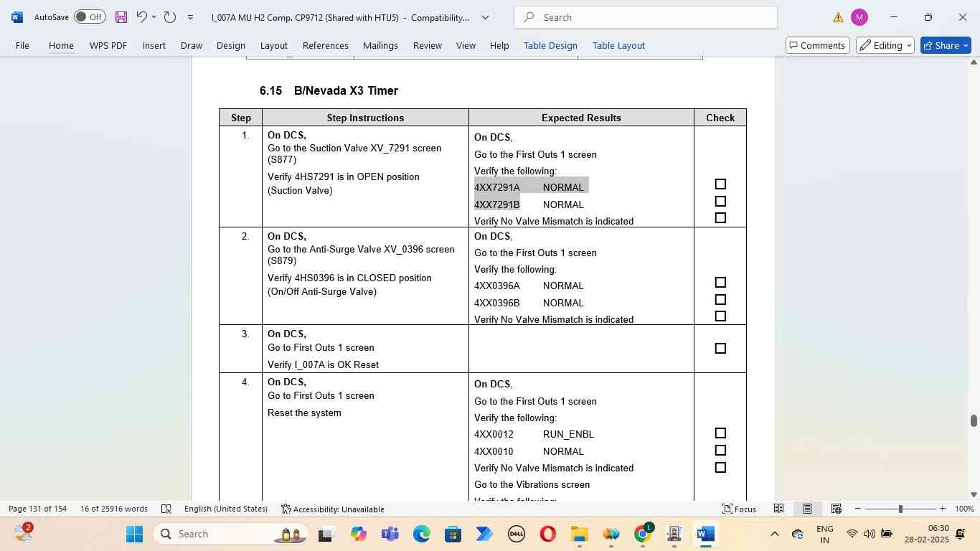
Task: Click the spelling proofing status icon
Action: pos(166,509)
